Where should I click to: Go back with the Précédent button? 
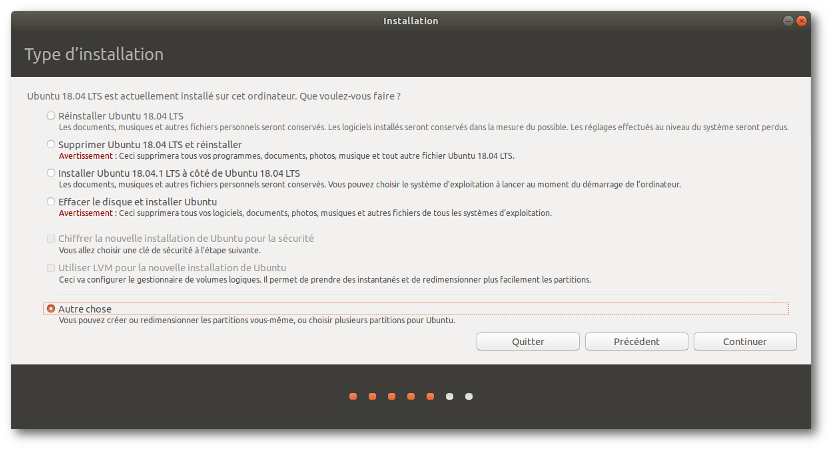[636, 341]
